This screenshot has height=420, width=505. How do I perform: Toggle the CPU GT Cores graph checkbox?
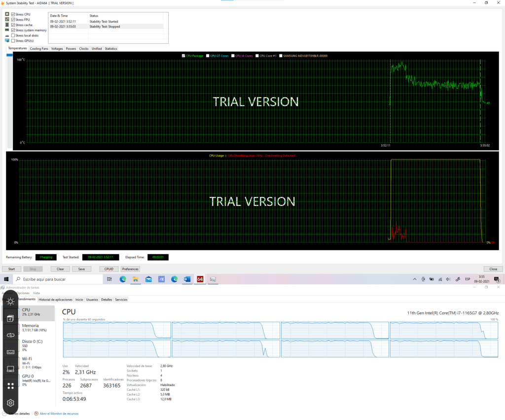(208, 56)
